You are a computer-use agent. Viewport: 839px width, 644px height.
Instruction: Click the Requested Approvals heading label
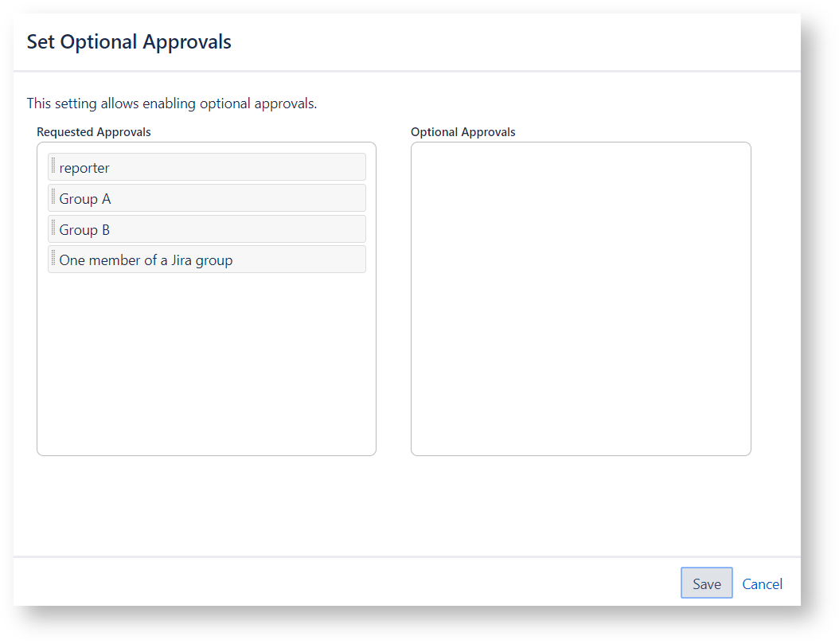pyautogui.click(x=94, y=132)
